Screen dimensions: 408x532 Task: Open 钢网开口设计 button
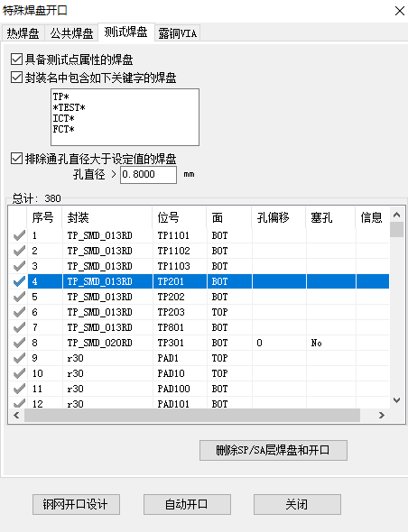[x=76, y=505]
